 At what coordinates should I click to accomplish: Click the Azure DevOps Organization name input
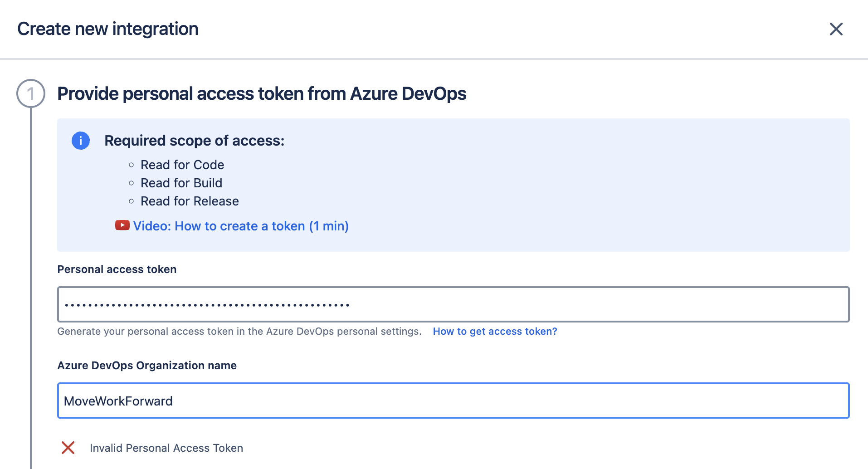(x=453, y=401)
